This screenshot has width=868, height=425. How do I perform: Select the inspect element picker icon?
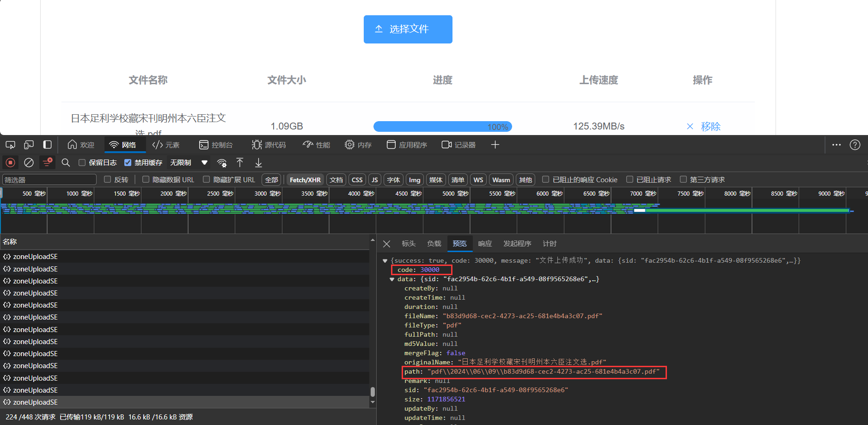point(10,145)
